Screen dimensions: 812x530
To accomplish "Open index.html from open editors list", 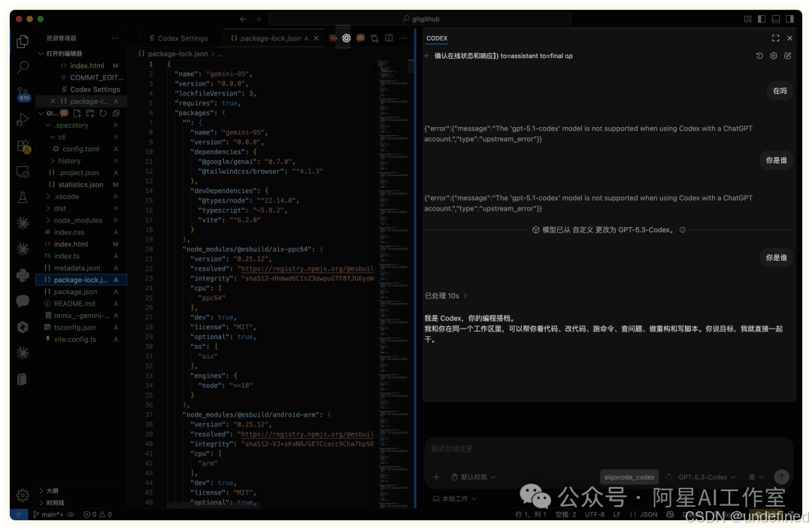I will point(87,65).
